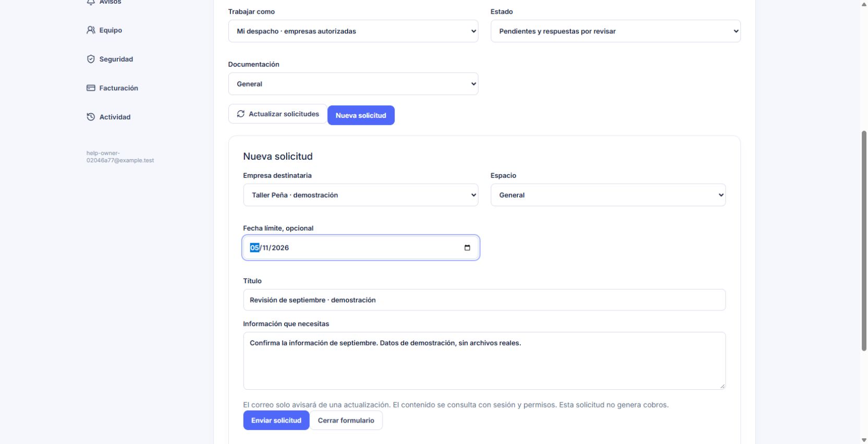The image size is (868, 444).
Task: Open the Facturación menu entry
Action: [x=113, y=88]
